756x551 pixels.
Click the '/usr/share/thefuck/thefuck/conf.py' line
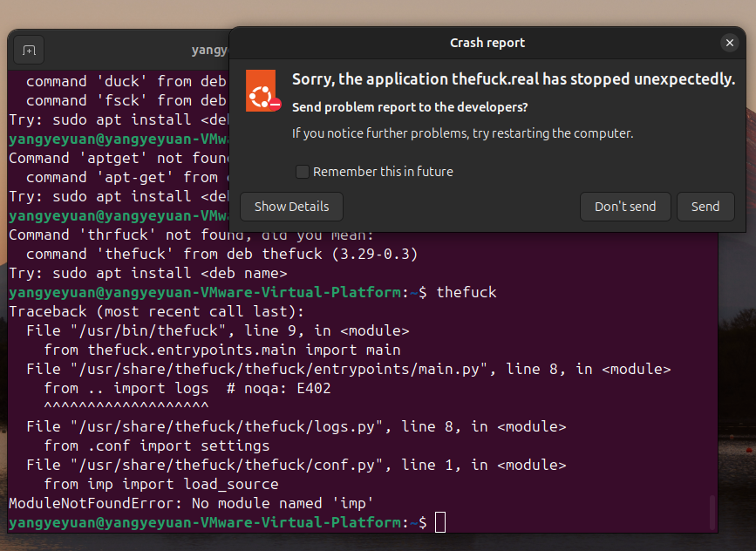[296, 465]
